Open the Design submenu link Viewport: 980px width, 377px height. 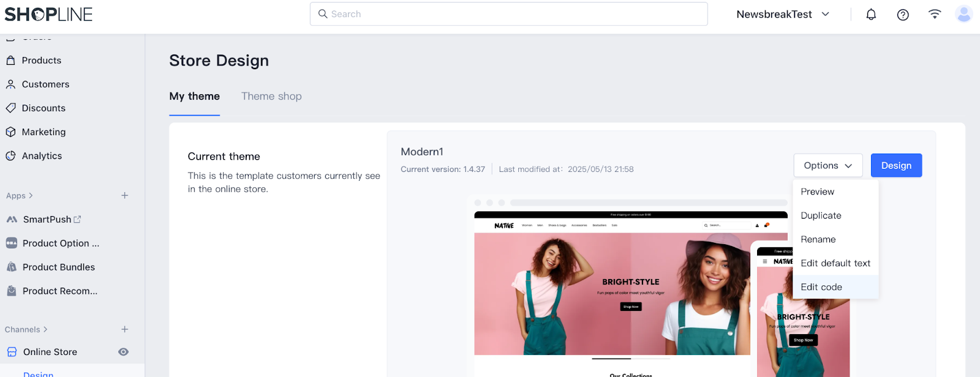(x=38, y=373)
